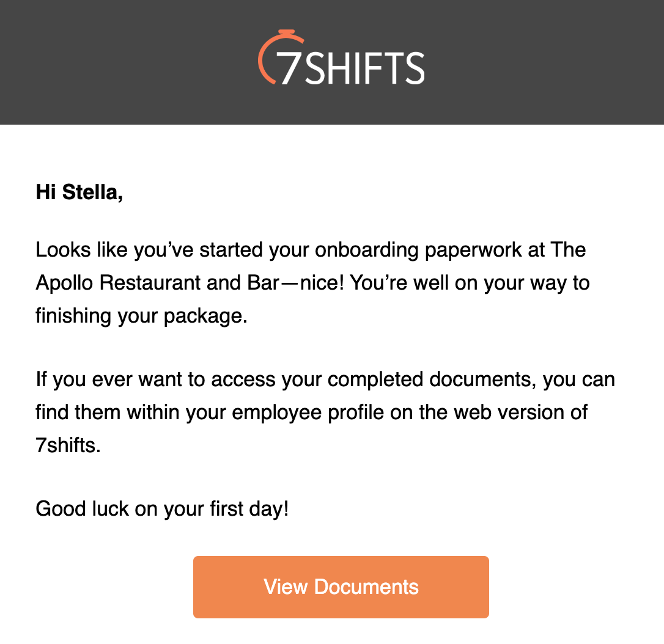Click the View Documents button
664x644 pixels.
(x=341, y=587)
